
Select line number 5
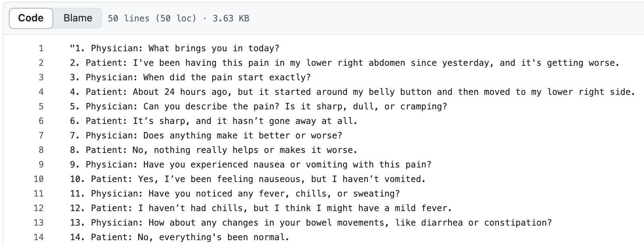41,107
